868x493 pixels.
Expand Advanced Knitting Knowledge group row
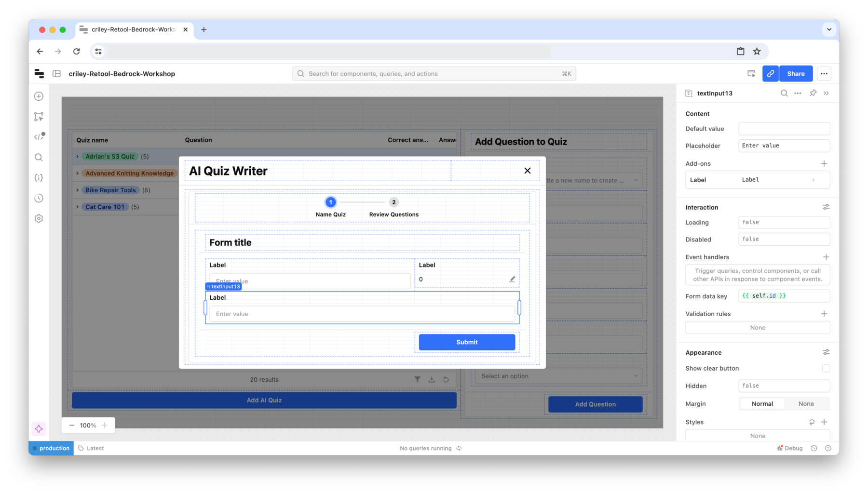(x=78, y=173)
